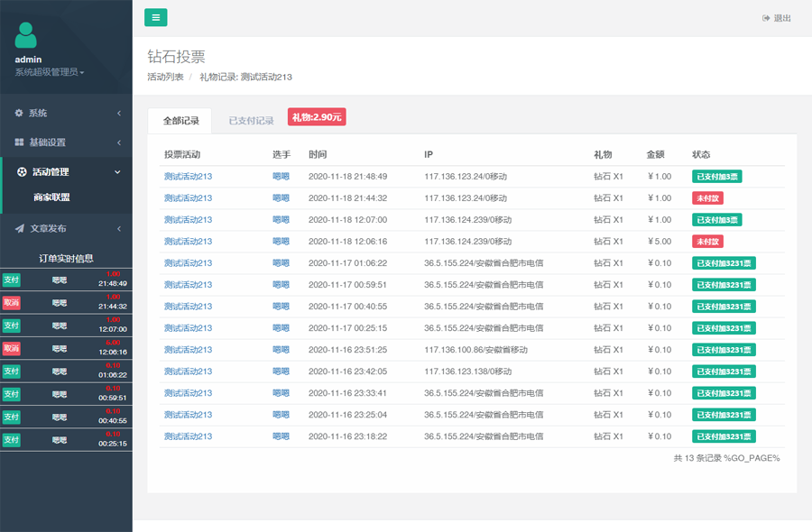Expand the 系统 sidebar menu chevron
The width and height of the screenshot is (812, 532).
pyautogui.click(x=119, y=113)
